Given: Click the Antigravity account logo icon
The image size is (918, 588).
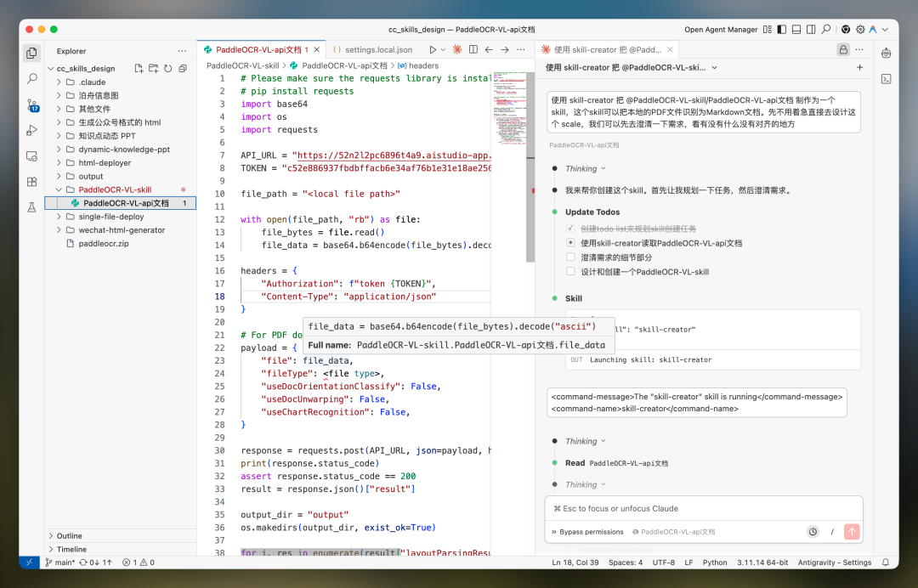Looking at the screenshot, I should point(873,29).
